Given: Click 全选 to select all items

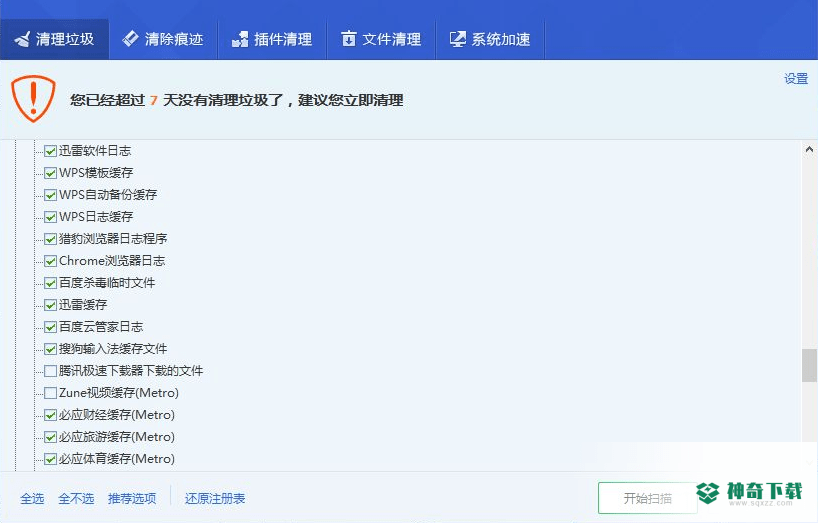Looking at the screenshot, I should [32, 498].
